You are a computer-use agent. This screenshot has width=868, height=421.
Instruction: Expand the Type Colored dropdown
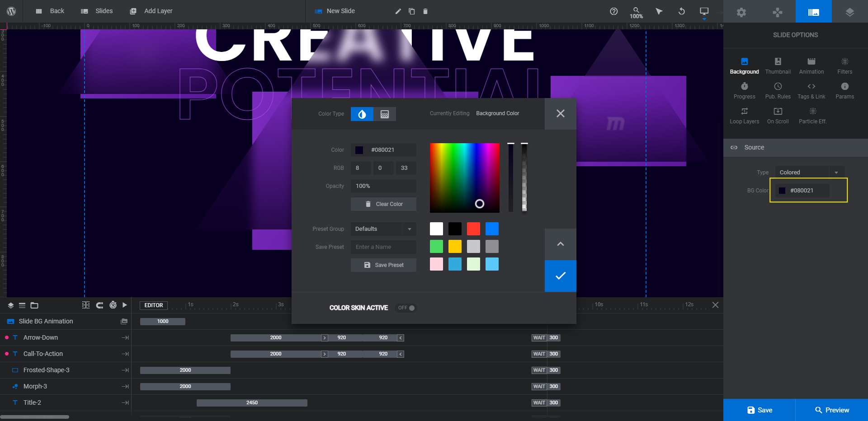click(810, 173)
